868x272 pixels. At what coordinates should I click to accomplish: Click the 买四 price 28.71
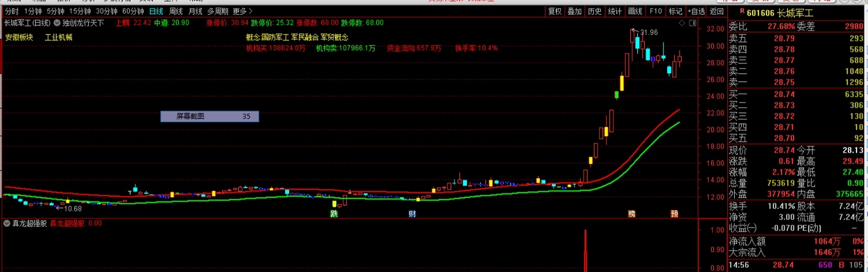tap(784, 127)
